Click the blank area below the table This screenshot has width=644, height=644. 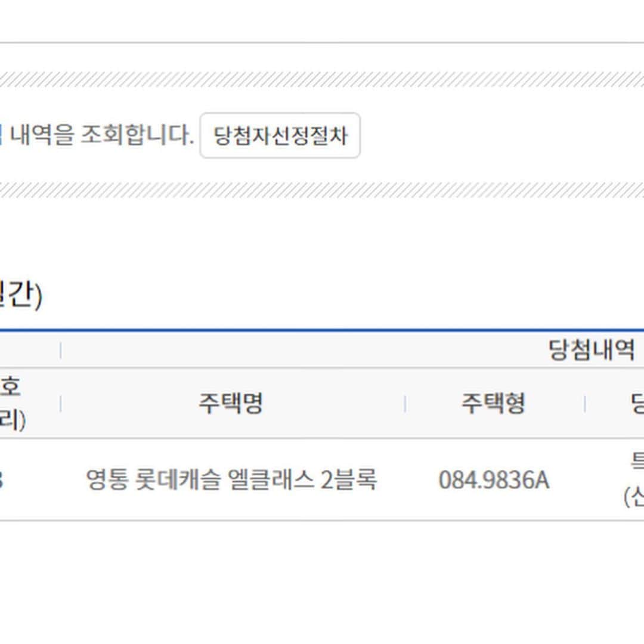click(x=322, y=581)
